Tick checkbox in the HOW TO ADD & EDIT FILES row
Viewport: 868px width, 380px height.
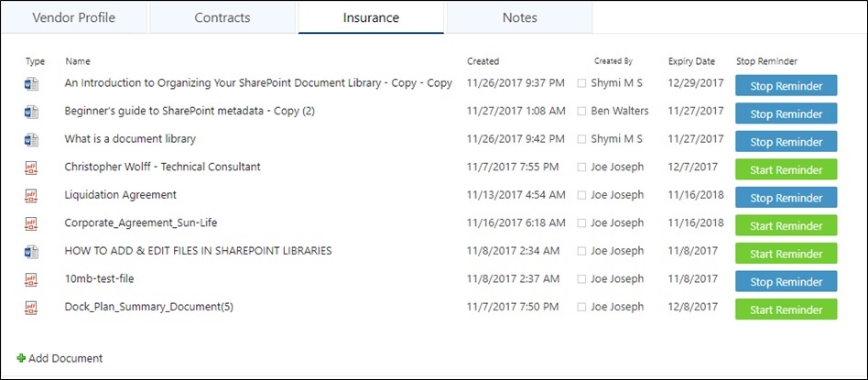pos(581,252)
